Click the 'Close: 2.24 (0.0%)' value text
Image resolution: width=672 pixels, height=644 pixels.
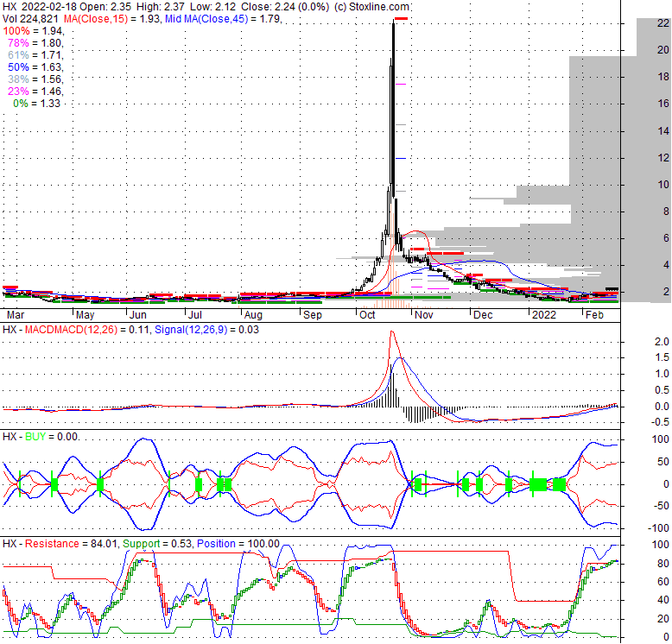pyautogui.click(x=285, y=7)
